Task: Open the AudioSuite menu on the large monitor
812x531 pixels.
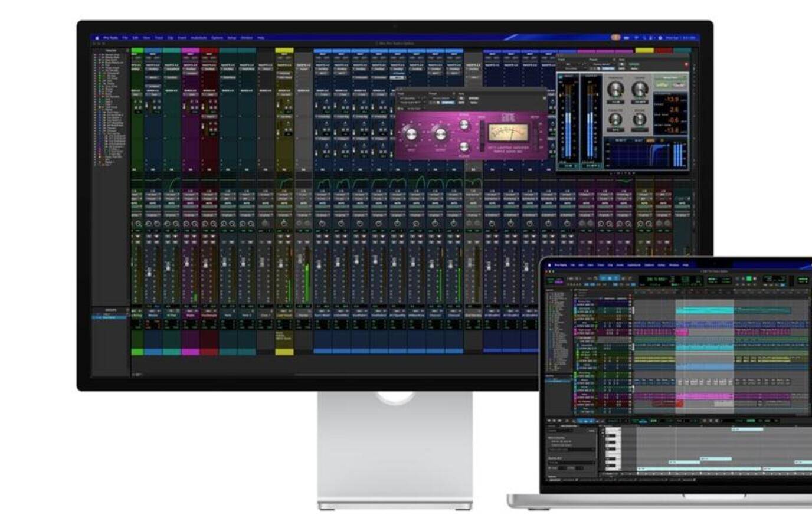Action: [x=198, y=38]
